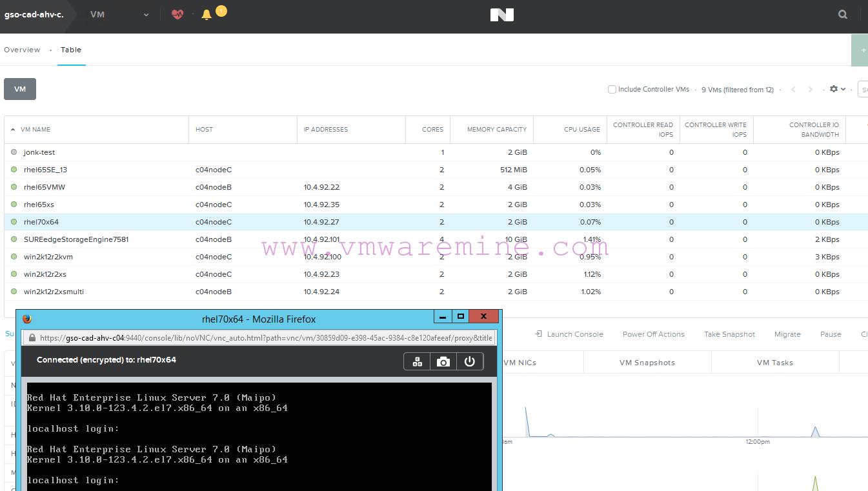Sort by CONTROLLER IO BANDWIDTH column

click(814, 130)
